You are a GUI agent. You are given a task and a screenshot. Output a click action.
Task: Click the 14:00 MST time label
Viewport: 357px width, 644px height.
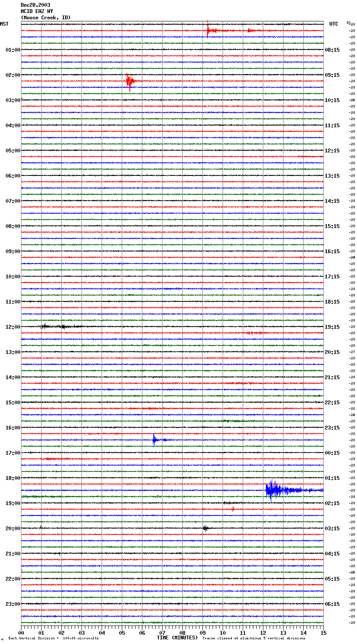click(x=13, y=377)
